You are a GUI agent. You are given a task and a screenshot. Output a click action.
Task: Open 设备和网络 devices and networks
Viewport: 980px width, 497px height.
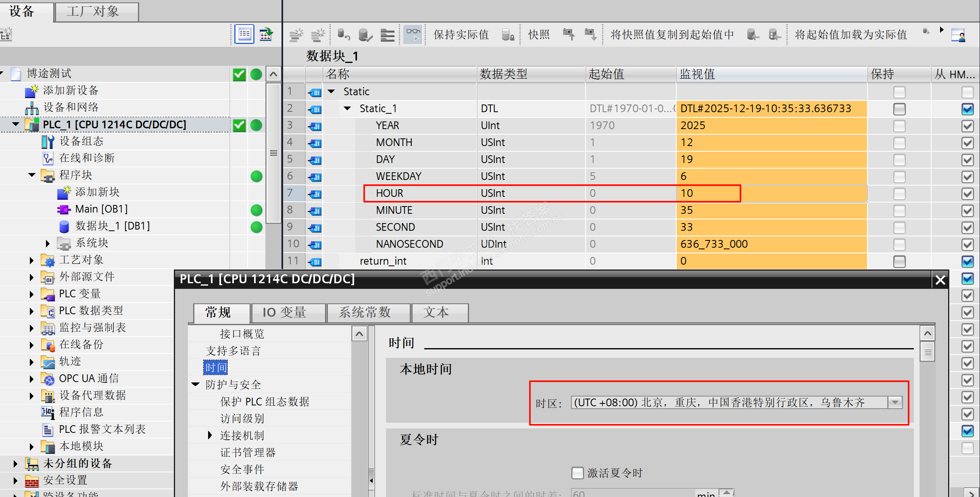[x=71, y=107]
